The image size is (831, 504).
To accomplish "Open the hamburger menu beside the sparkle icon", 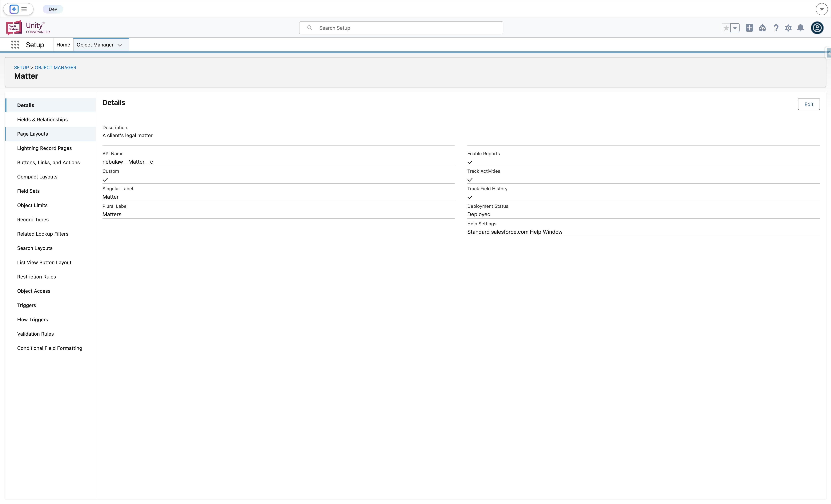I will (x=24, y=9).
